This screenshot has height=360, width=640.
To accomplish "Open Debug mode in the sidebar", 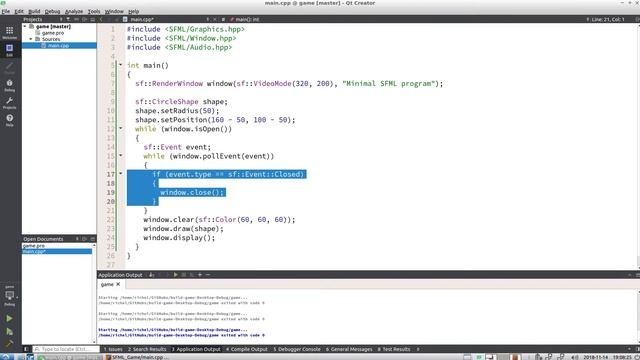I will [9, 85].
